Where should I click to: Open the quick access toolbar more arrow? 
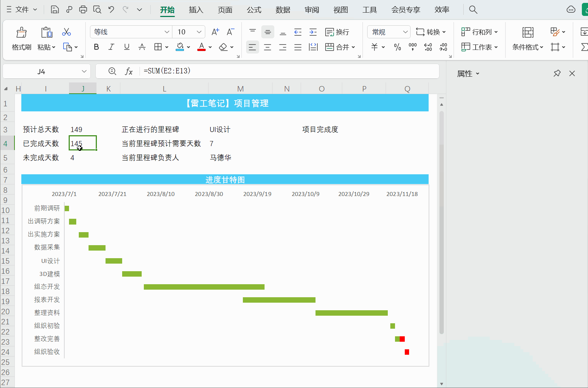(x=140, y=10)
